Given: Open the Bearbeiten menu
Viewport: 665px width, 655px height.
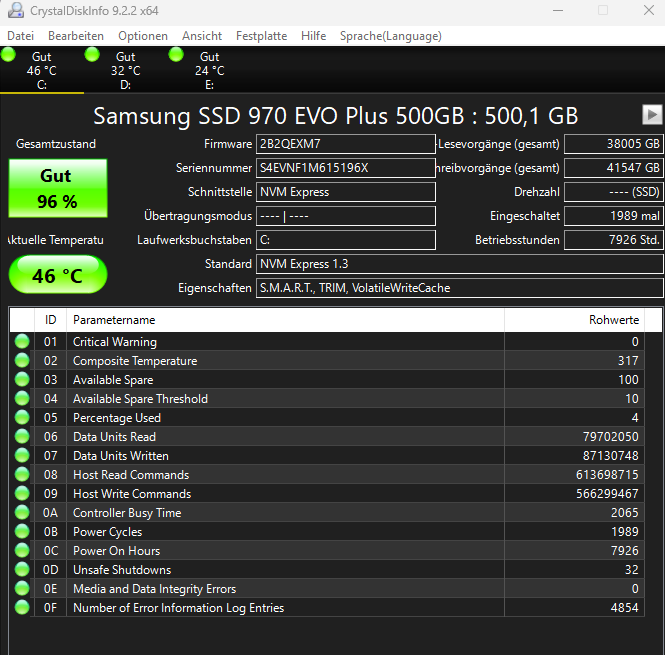Looking at the screenshot, I should 76,36.
